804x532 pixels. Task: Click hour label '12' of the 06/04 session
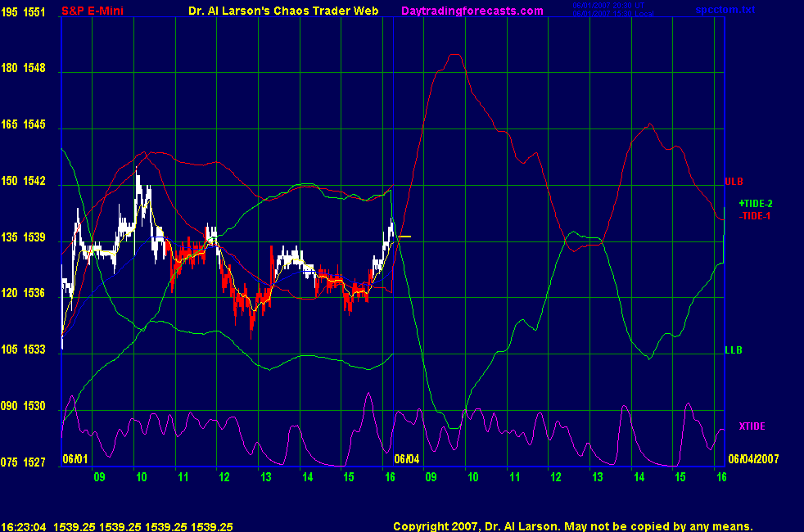click(x=556, y=477)
